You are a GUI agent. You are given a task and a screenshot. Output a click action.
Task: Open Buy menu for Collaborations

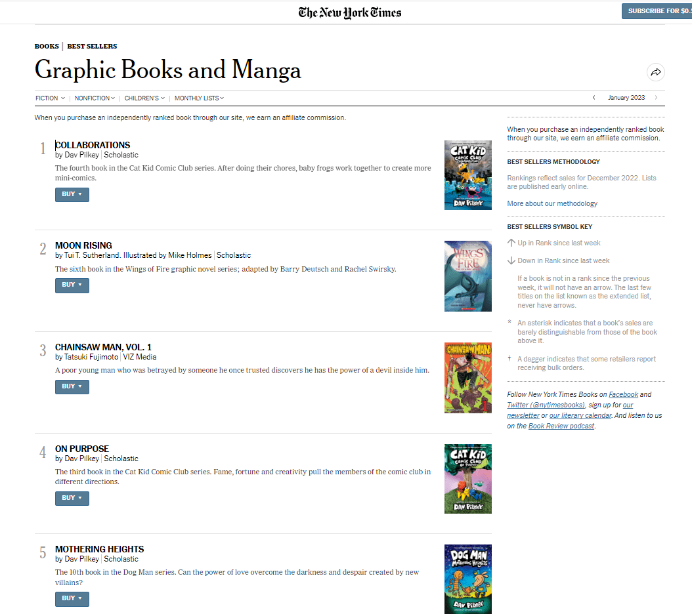click(x=72, y=194)
